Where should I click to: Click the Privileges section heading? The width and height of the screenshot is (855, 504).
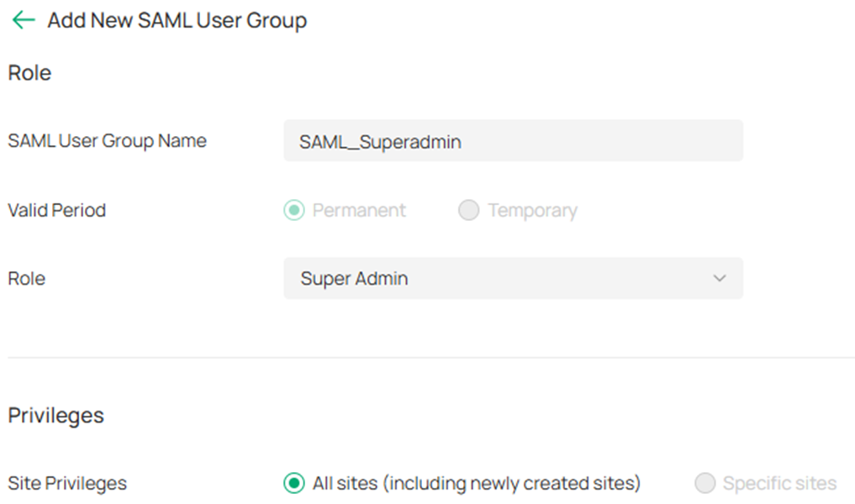pos(55,414)
